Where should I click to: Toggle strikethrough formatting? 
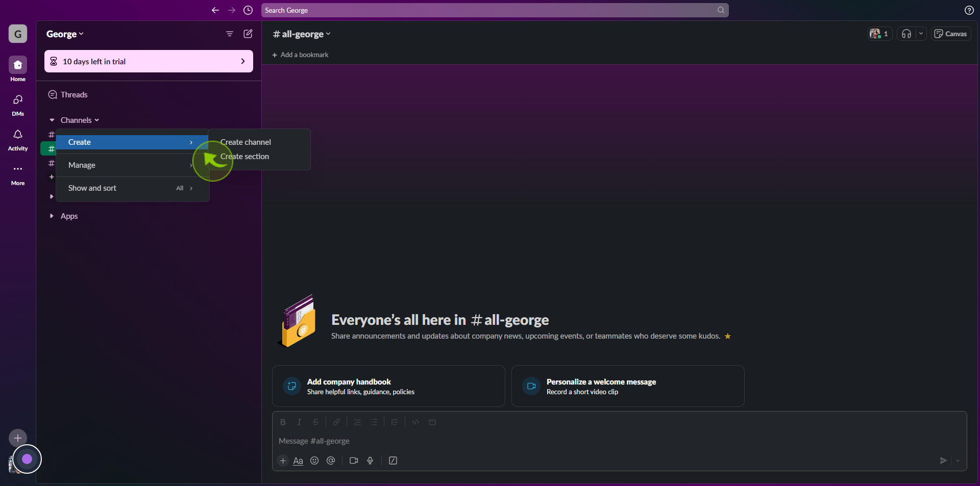(315, 422)
